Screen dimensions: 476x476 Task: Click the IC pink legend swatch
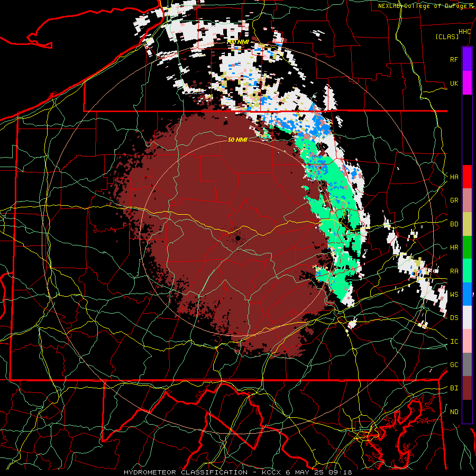coord(467,341)
